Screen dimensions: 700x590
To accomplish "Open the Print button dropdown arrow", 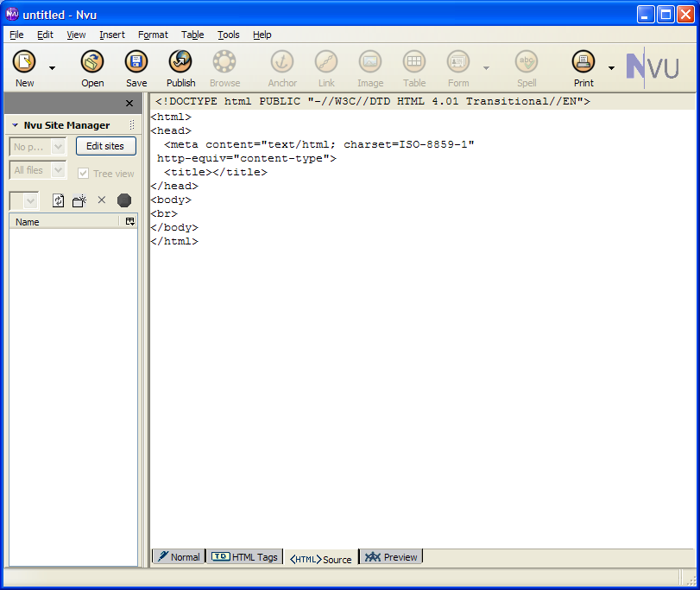I will point(612,68).
